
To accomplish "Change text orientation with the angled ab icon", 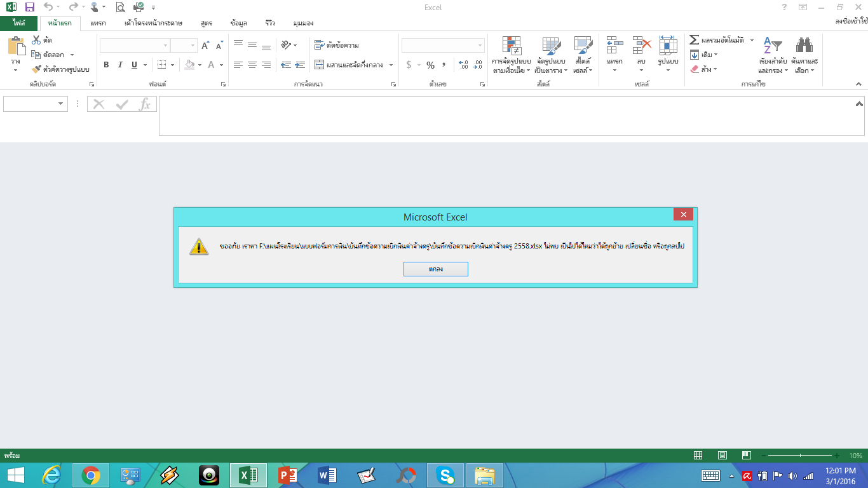I will pos(286,45).
